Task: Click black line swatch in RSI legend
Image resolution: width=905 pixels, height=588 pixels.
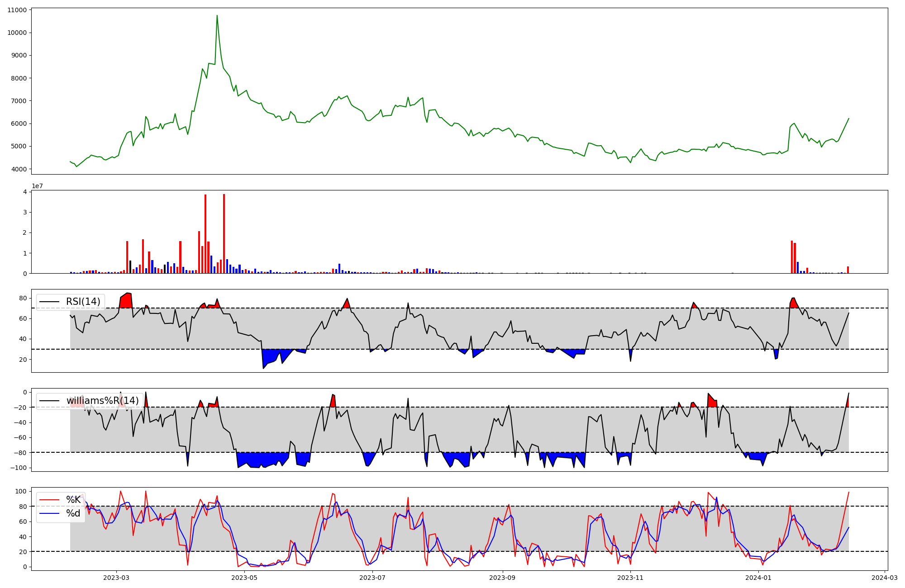Action: (x=49, y=302)
